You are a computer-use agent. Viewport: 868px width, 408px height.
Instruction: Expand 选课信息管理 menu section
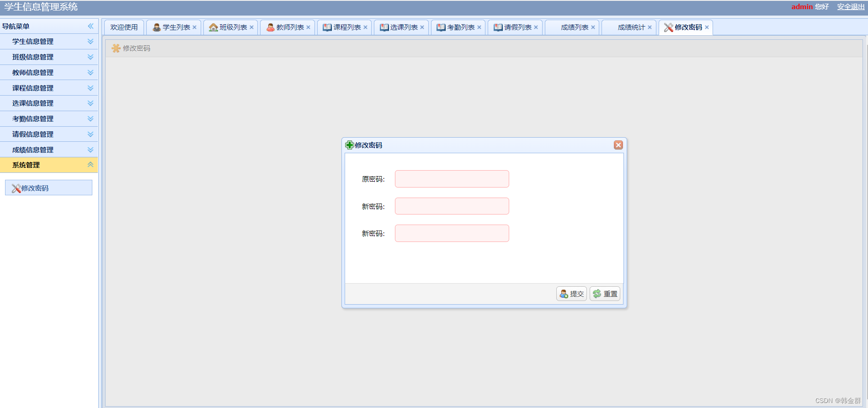point(91,103)
